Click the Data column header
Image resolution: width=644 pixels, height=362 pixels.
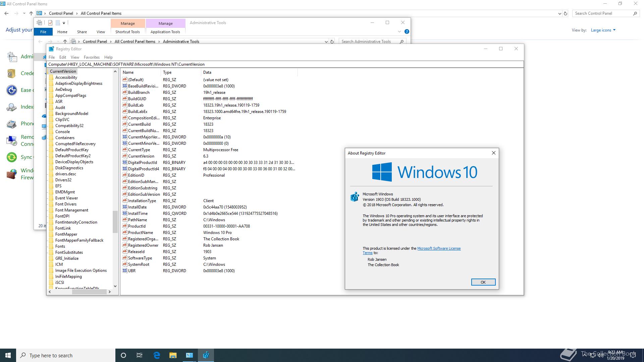(249, 72)
